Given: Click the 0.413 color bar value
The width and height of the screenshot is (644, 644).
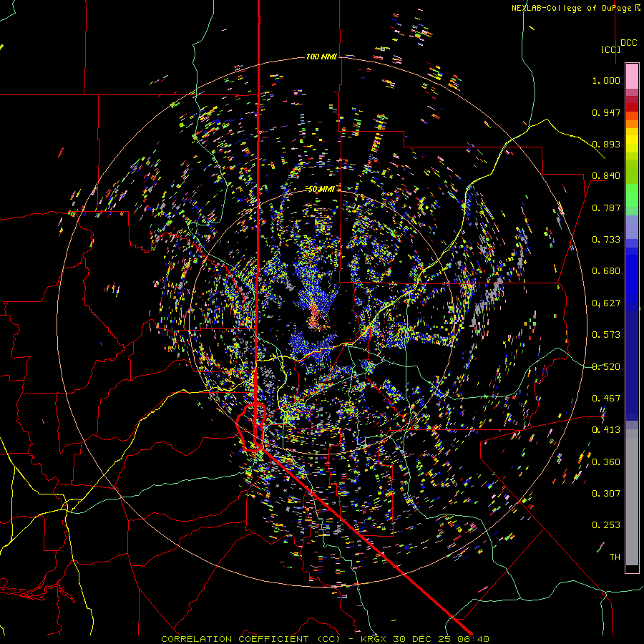Looking at the screenshot, I should (606, 430).
